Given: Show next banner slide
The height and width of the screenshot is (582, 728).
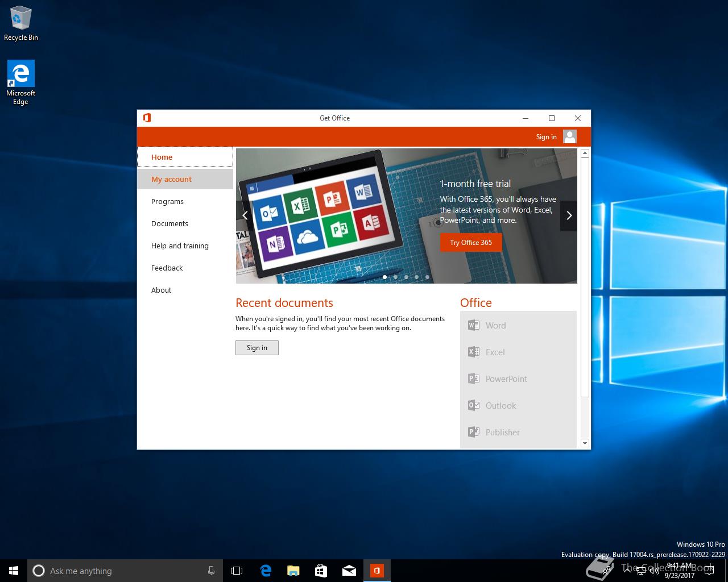Looking at the screenshot, I should [x=569, y=215].
